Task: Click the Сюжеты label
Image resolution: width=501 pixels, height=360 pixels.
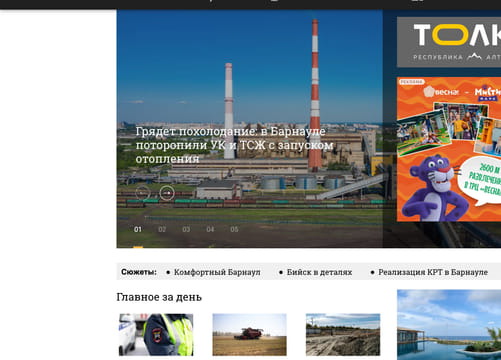Action: pyautogui.click(x=139, y=272)
